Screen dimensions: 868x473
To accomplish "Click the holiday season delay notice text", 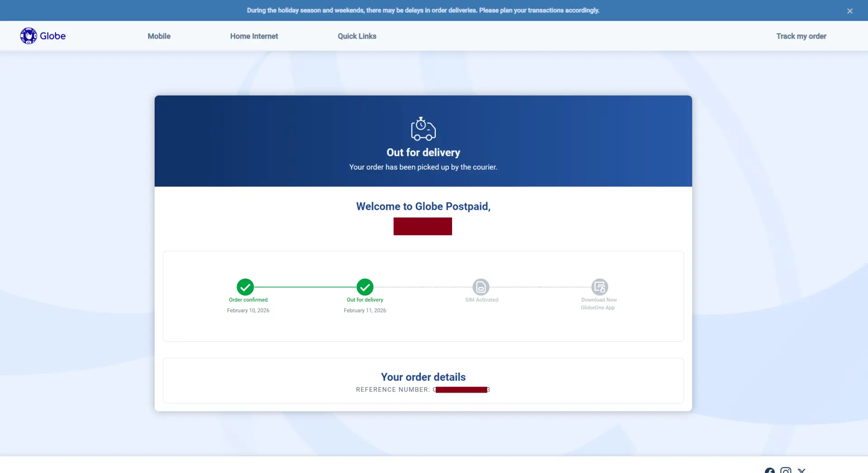I will (x=423, y=10).
